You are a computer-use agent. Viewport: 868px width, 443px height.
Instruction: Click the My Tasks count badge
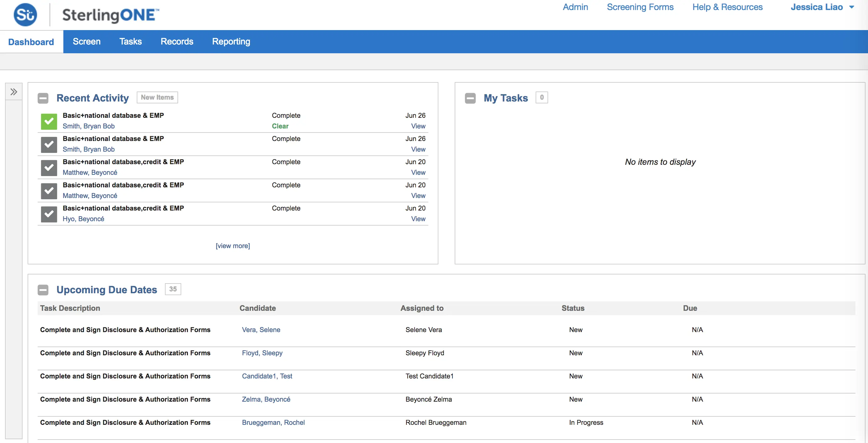tap(542, 98)
